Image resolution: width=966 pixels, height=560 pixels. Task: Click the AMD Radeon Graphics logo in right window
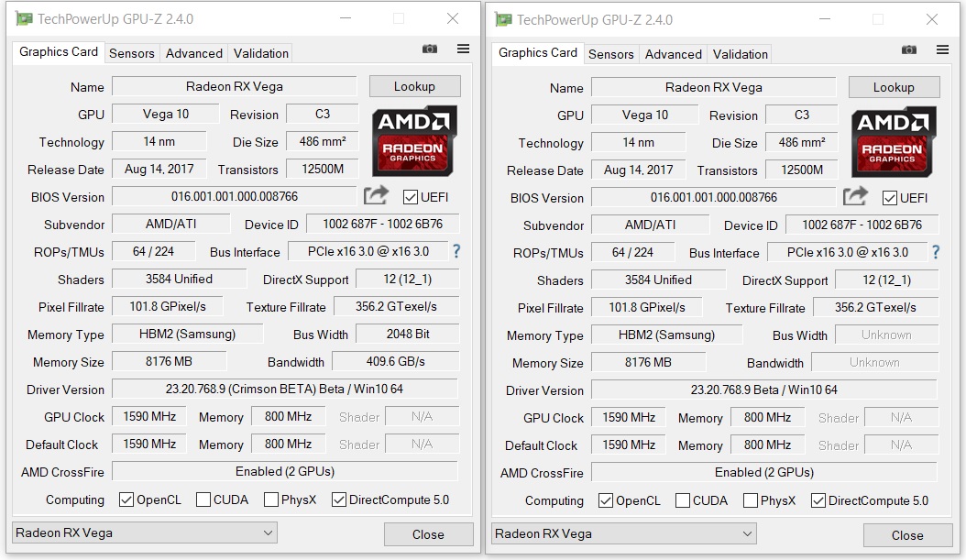click(894, 141)
